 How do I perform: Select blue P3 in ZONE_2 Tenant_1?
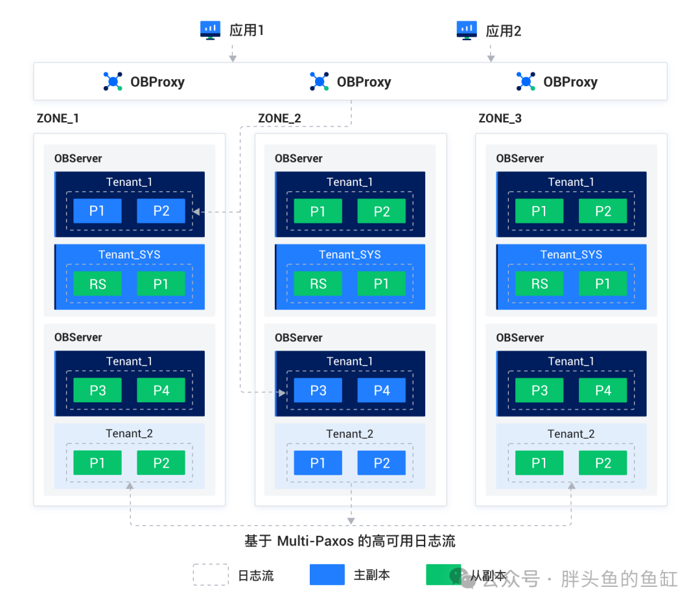[318, 390]
